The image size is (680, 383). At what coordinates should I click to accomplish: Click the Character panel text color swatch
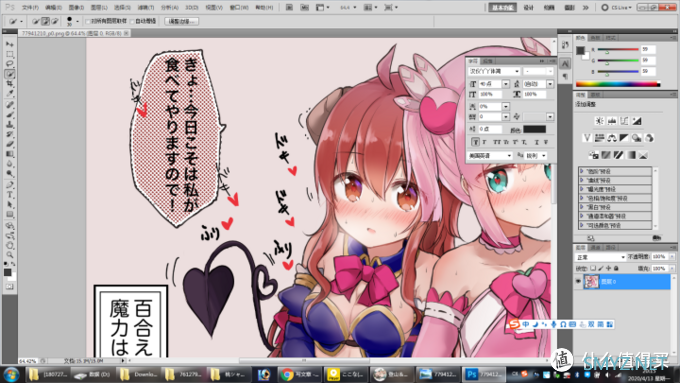pyautogui.click(x=534, y=129)
